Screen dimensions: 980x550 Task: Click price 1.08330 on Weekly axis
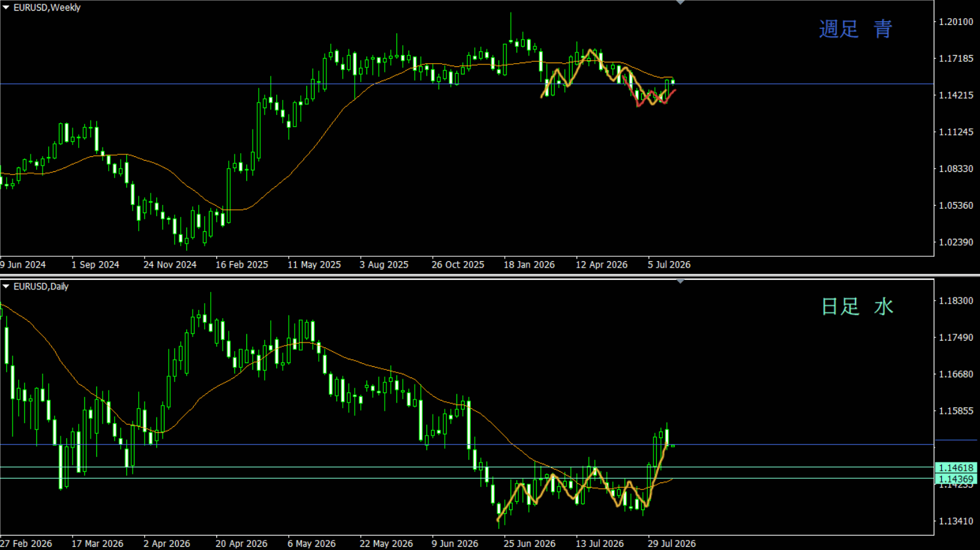click(956, 169)
